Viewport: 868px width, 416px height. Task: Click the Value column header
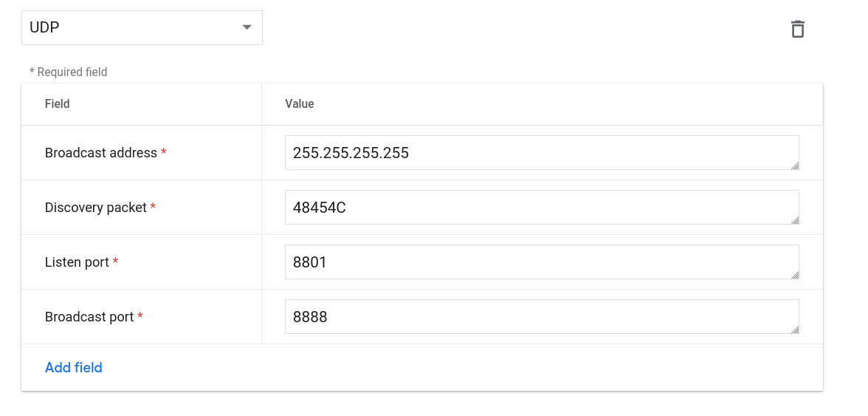pyautogui.click(x=300, y=103)
